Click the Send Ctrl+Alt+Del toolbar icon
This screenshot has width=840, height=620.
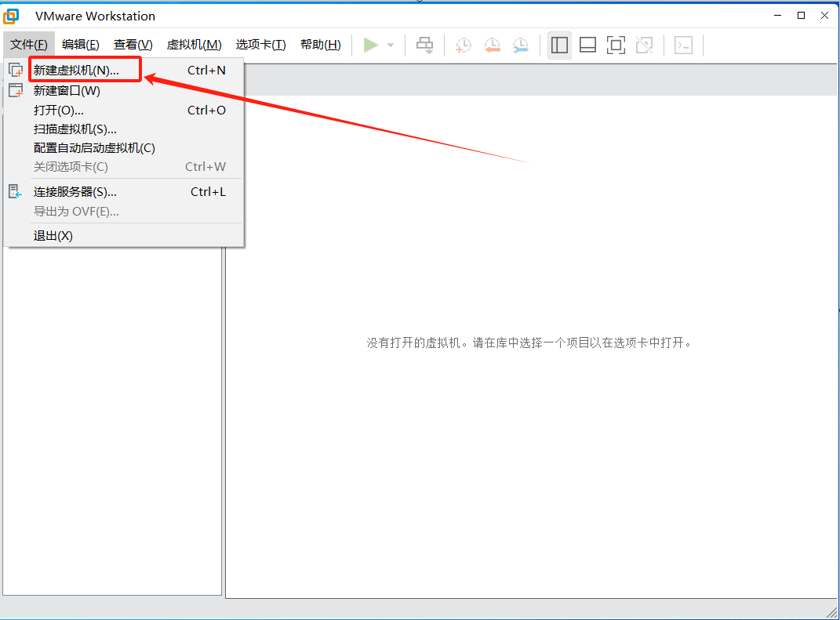pos(425,45)
